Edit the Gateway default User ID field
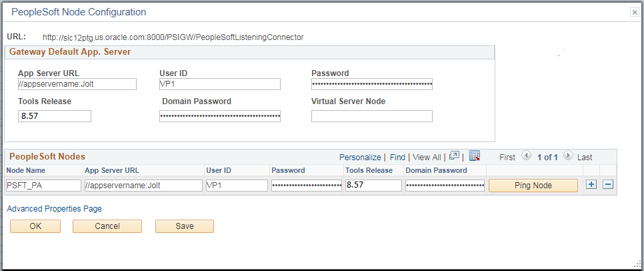Viewport: 644px width, 271px height. 220,84
